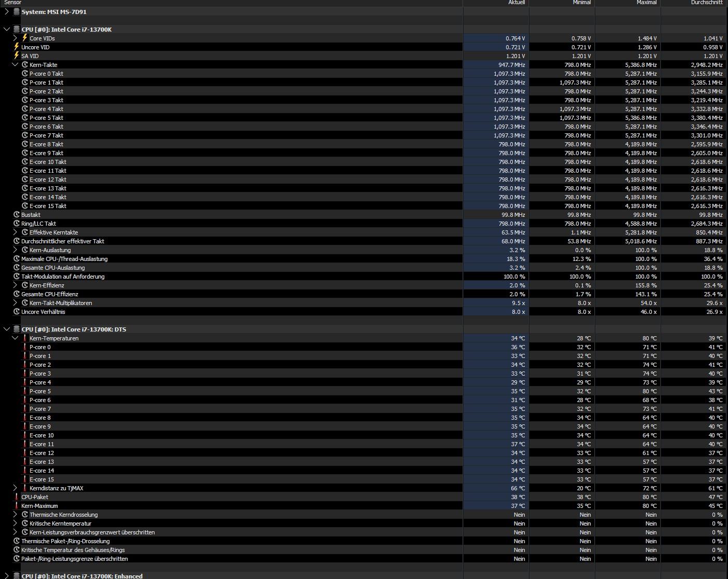Collapse the CPU DTS sensor group
Image resolution: width=728 pixels, height=579 pixels.
click(x=7, y=329)
